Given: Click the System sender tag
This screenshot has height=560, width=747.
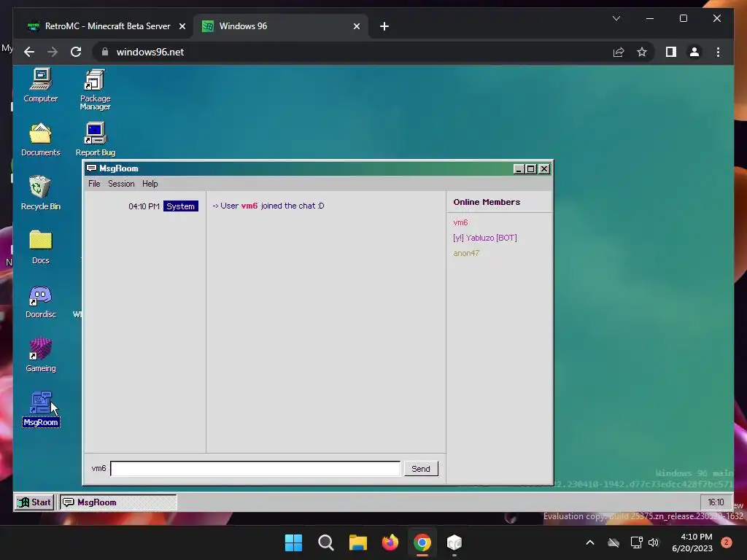Looking at the screenshot, I should pos(181,206).
